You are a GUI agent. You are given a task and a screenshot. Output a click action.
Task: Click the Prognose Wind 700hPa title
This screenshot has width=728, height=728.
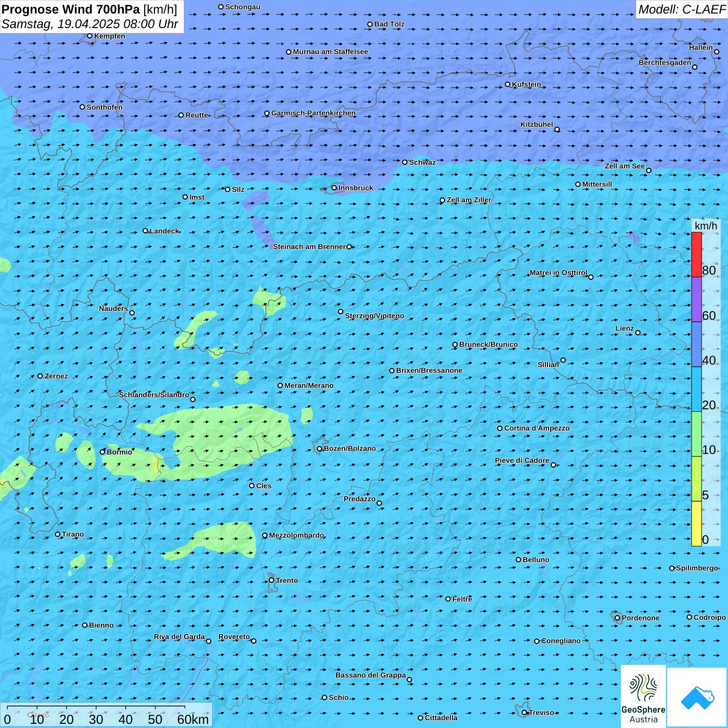89,9
